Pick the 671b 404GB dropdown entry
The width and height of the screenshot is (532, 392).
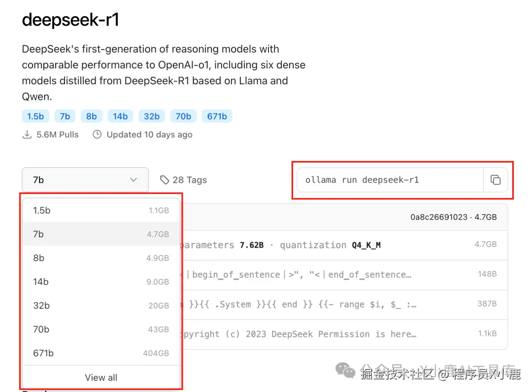101,353
